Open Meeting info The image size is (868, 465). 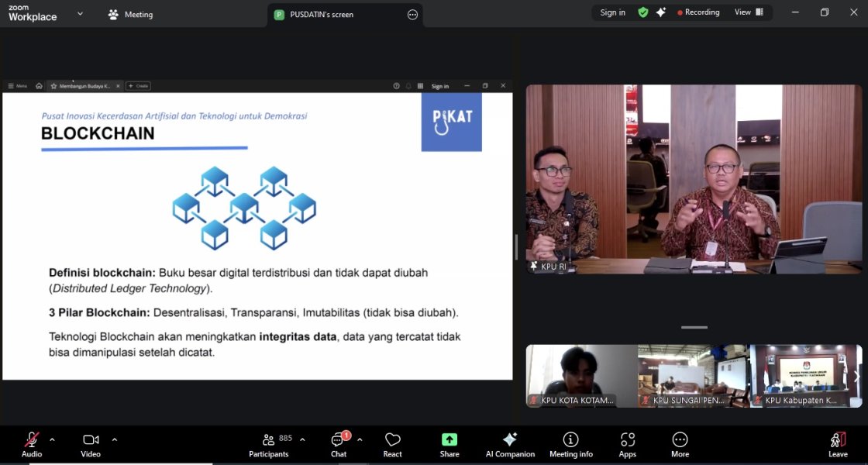[x=570, y=444]
